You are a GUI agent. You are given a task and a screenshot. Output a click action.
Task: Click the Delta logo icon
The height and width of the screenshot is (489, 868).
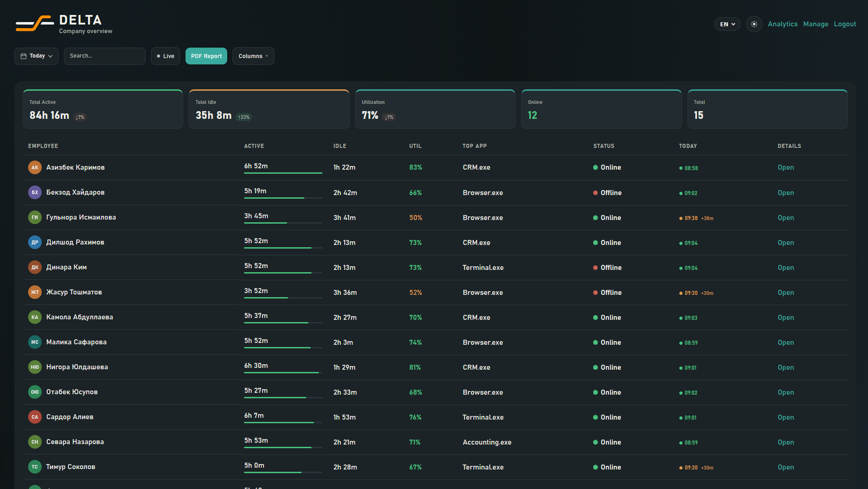(x=34, y=23)
